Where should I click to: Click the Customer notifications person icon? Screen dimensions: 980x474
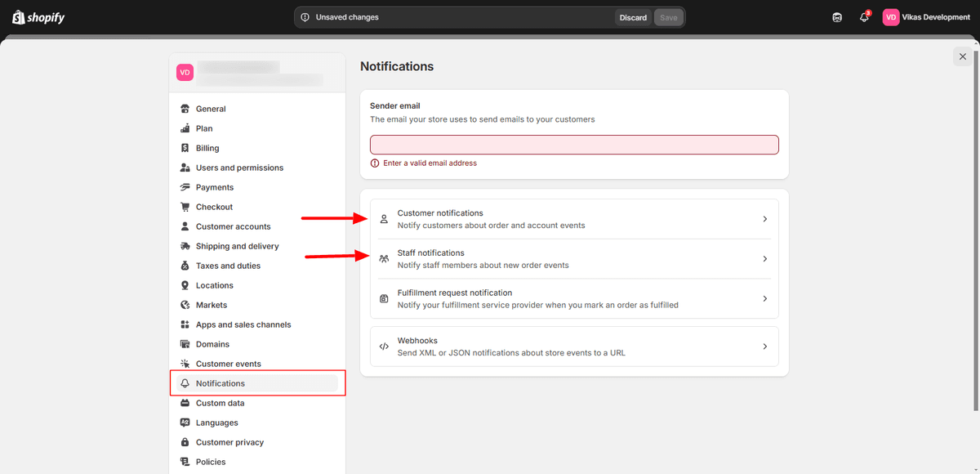click(384, 219)
